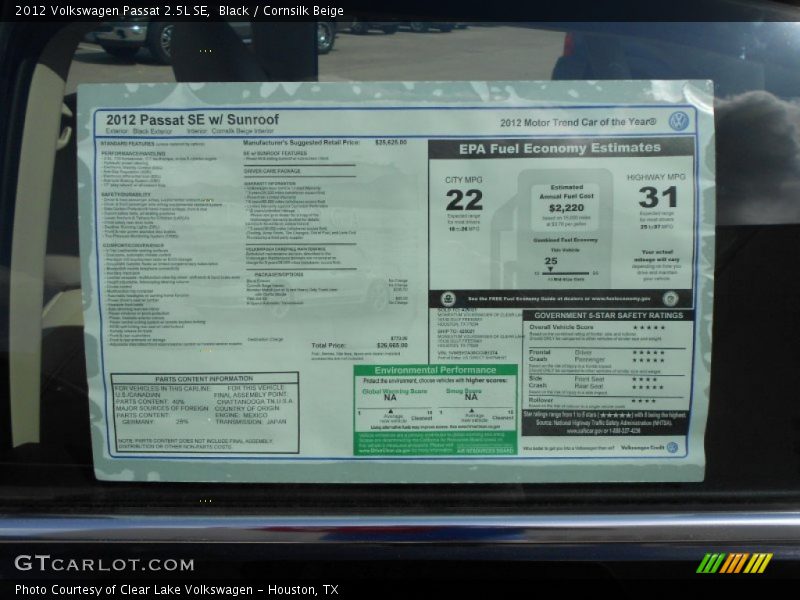Click the annual fuel cost $2,220
The image size is (800, 600).
click(x=566, y=208)
